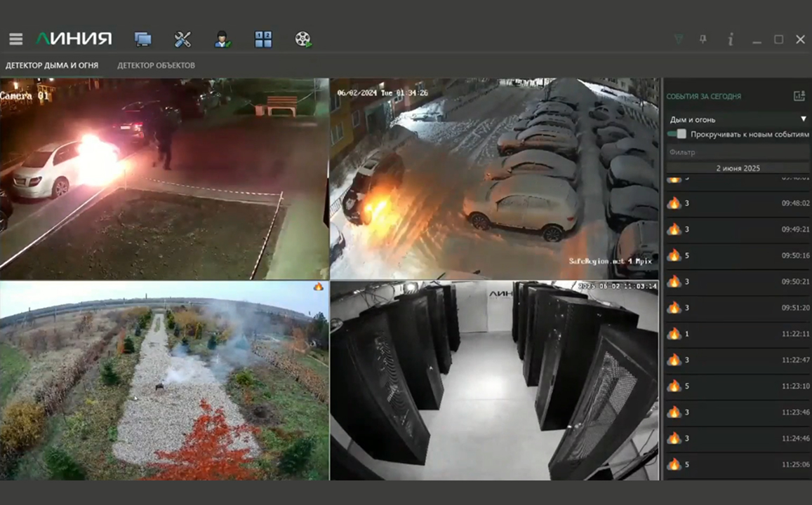Screen dimensions: 812x505
Task: Click the 'Фильтр' input field
Action: pyautogui.click(x=737, y=152)
